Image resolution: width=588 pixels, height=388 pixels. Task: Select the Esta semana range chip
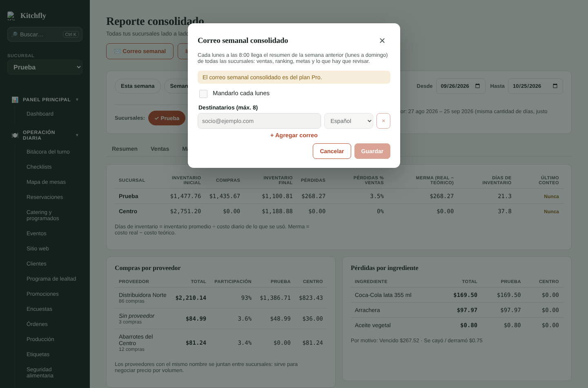[138, 86]
